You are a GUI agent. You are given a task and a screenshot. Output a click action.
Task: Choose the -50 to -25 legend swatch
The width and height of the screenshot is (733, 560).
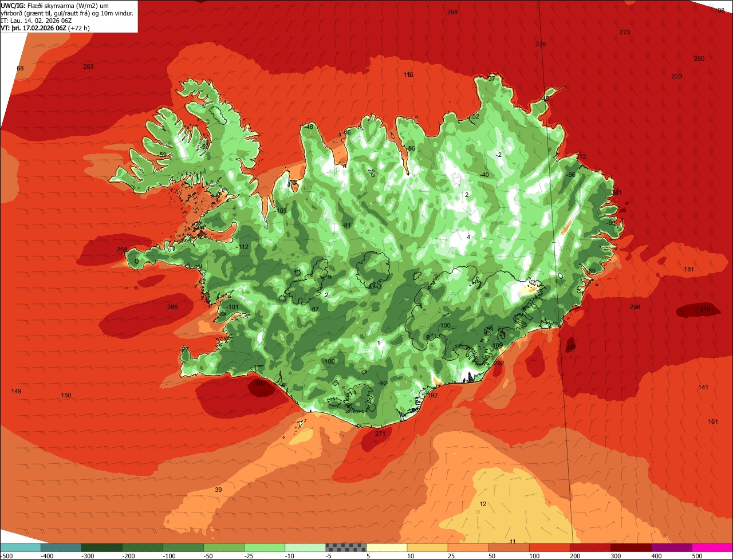pos(223,547)
